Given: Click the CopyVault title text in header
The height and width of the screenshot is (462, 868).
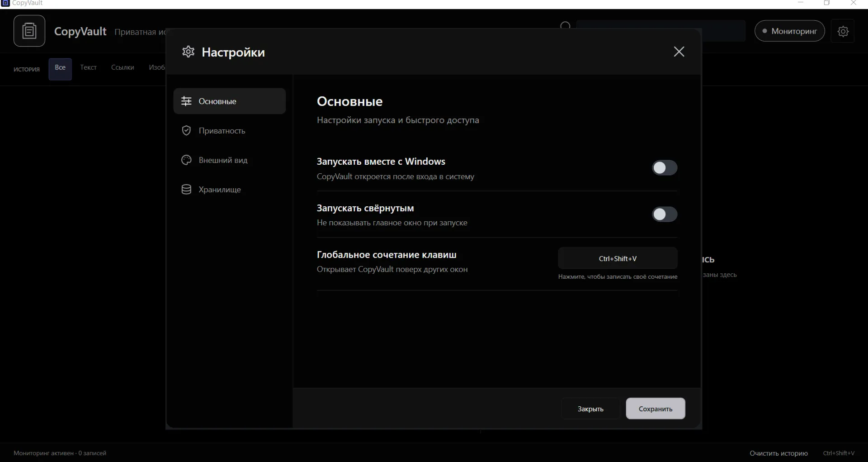Looking at the screenshot, I should point(80,31).
